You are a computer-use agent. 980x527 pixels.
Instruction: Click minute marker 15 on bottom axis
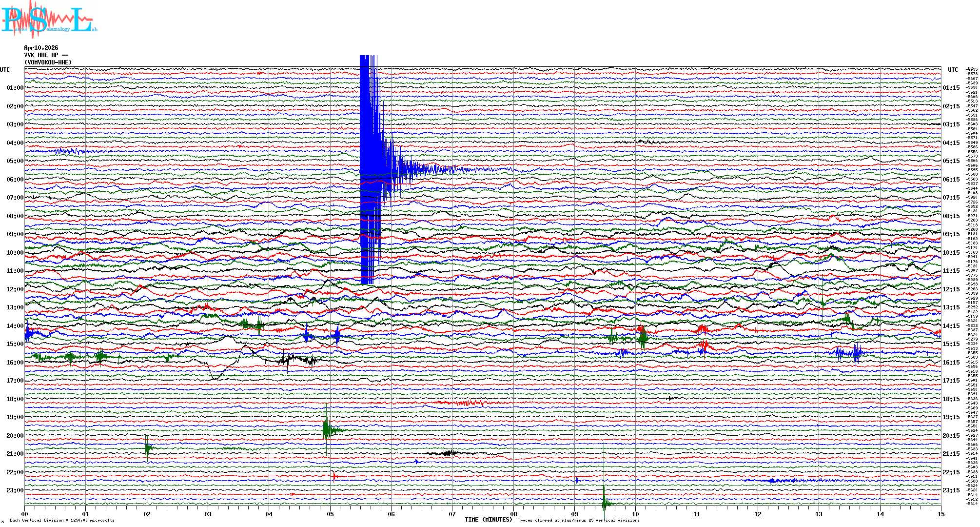pos(941,514)
